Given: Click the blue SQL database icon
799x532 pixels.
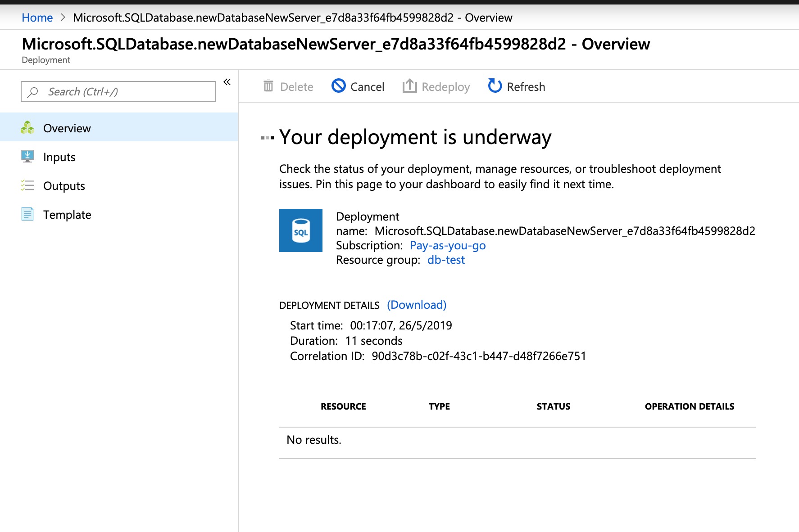Looking at the screenshot, I should click(x=300, y=230).
